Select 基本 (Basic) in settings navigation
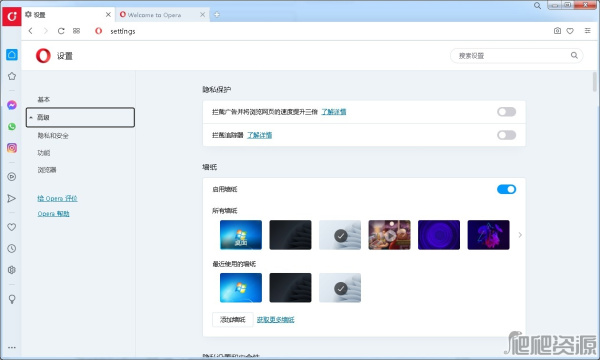Image resolution: width=600 pixels, height=360 pixels. 44,99
